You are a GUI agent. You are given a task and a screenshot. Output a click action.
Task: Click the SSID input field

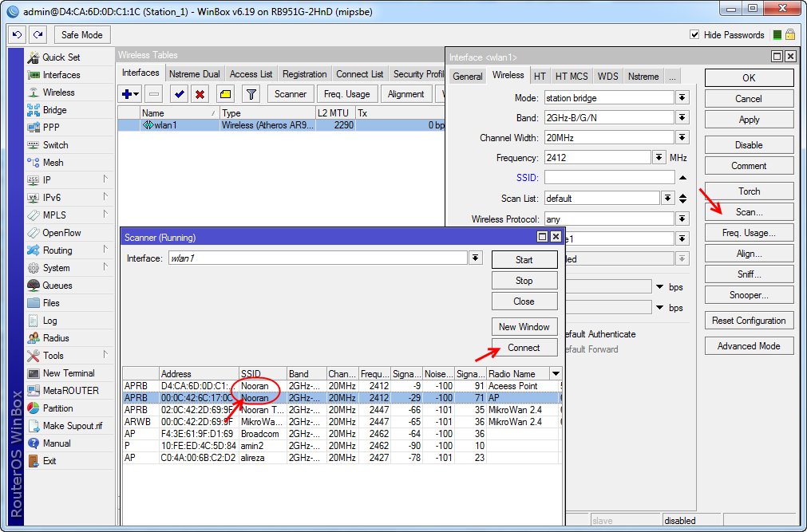(609, 178)
